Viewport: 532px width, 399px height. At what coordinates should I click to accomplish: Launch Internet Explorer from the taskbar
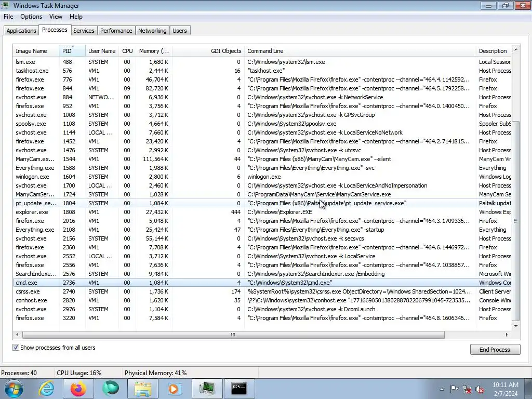tap(46, 389)
